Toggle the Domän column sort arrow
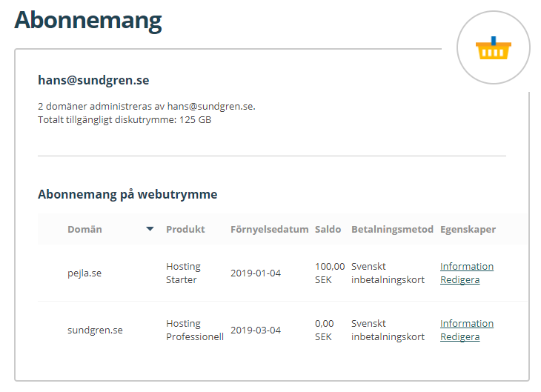 click(x=150, y=229)
